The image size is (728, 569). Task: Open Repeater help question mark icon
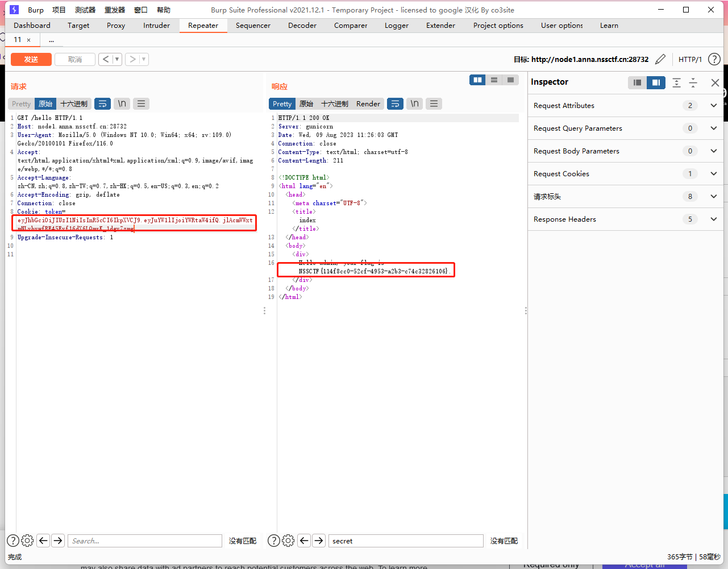tap(714, 59)
